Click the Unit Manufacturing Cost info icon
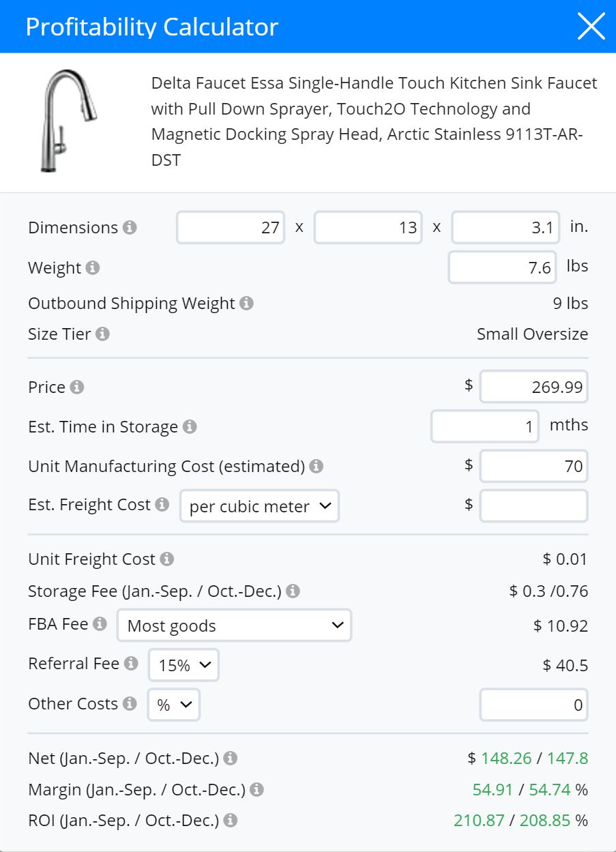 click(x=316, y=466)
